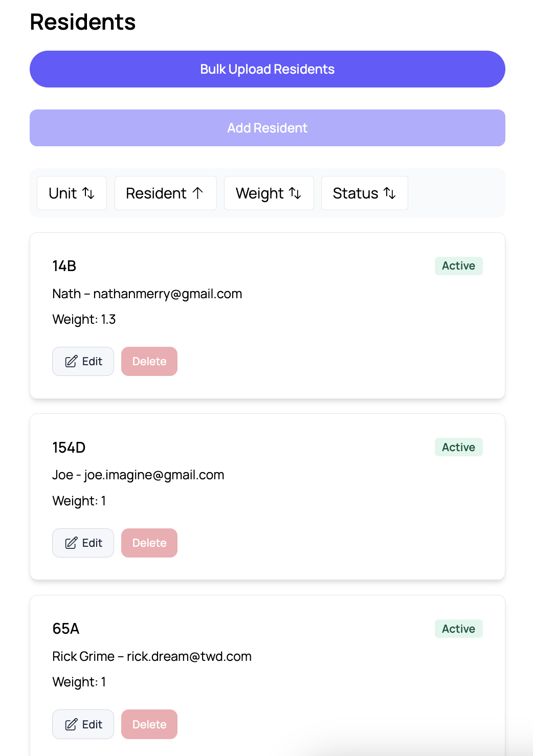Click the Add Resident button
This screenshot has height=756, width=533.
pyautogui.click(x=268, y=128)
